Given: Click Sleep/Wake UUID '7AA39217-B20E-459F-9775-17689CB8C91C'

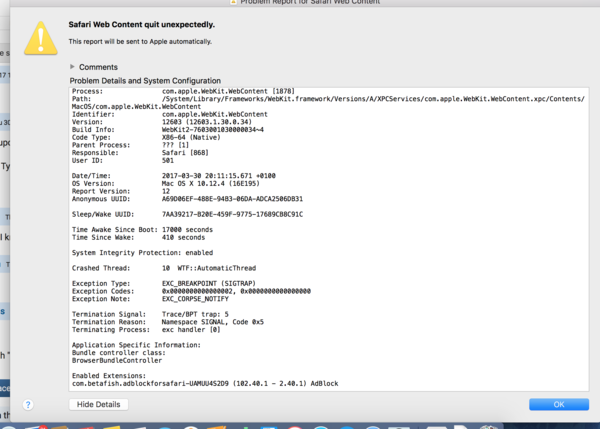Looking at the screenshot, I should tap(232, 214).
